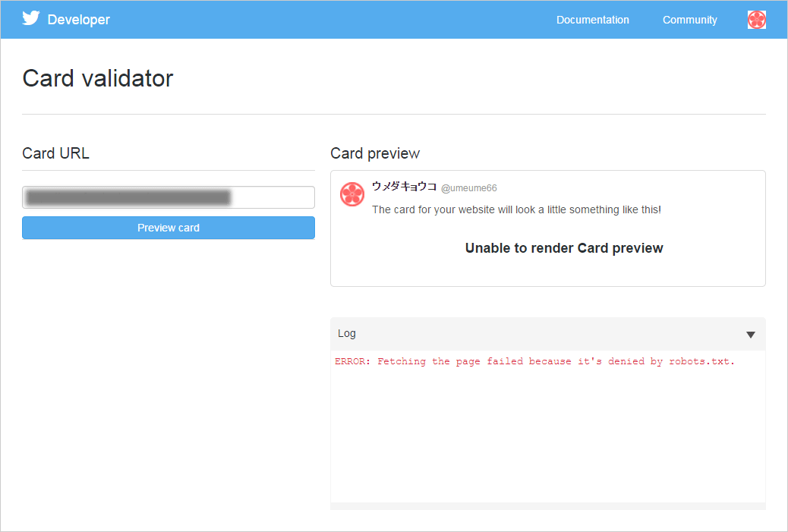The height and width of the screenshot is (532, 788).
Task: Click the Unable to render Card preview message
Action: click(564, 248)
